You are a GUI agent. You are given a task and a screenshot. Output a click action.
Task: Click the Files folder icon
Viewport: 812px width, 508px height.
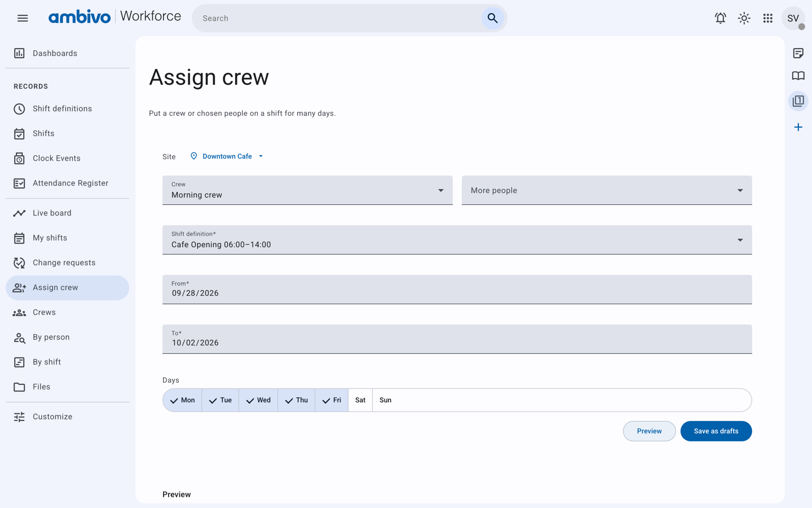19,387
